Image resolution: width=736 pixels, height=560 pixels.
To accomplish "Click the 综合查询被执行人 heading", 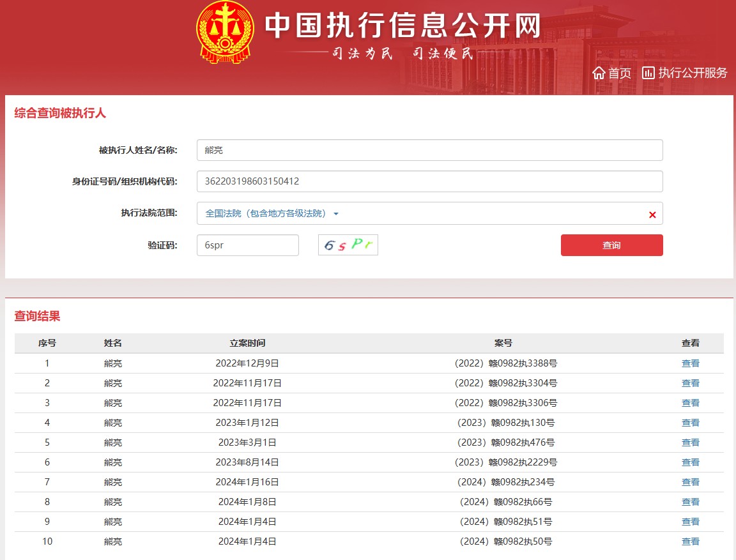I will click(60, 113).
